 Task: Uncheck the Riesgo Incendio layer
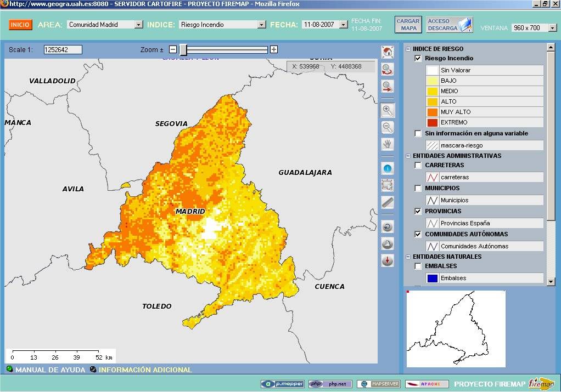coord(418,58)
